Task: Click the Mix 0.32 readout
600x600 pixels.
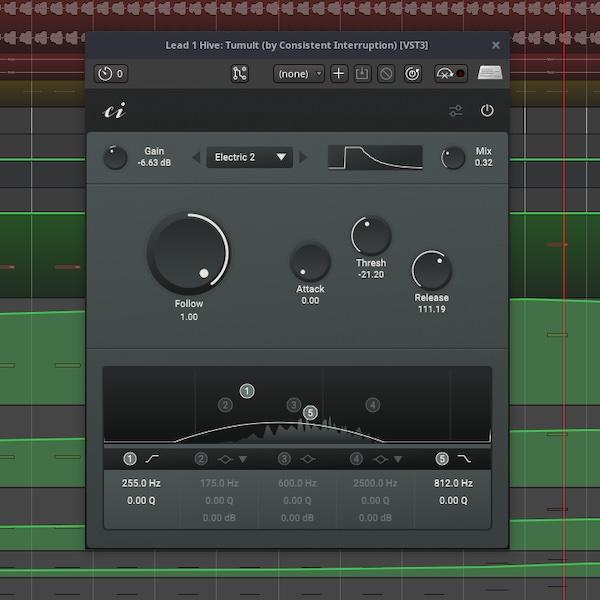Action: [x=484, y=163]
